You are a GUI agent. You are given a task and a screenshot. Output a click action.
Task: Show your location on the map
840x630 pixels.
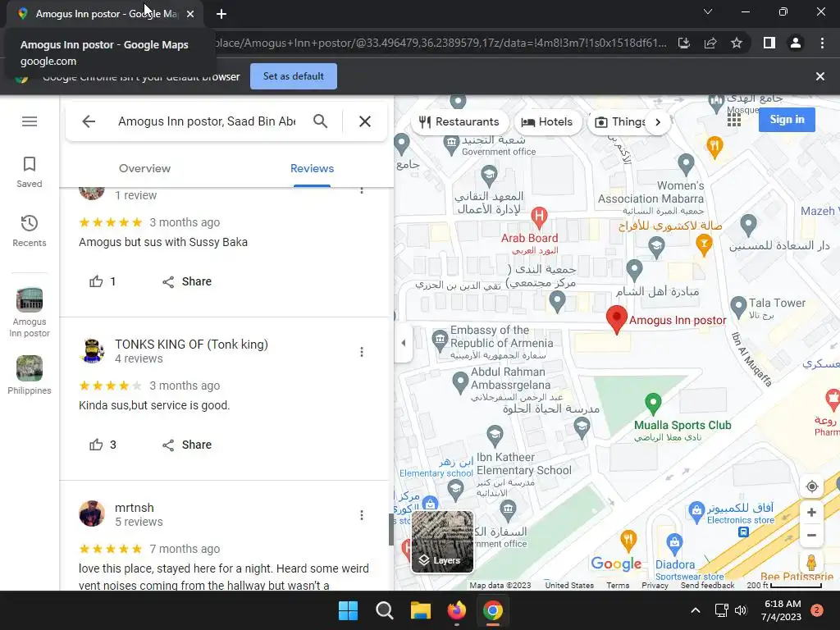point(811,486)
